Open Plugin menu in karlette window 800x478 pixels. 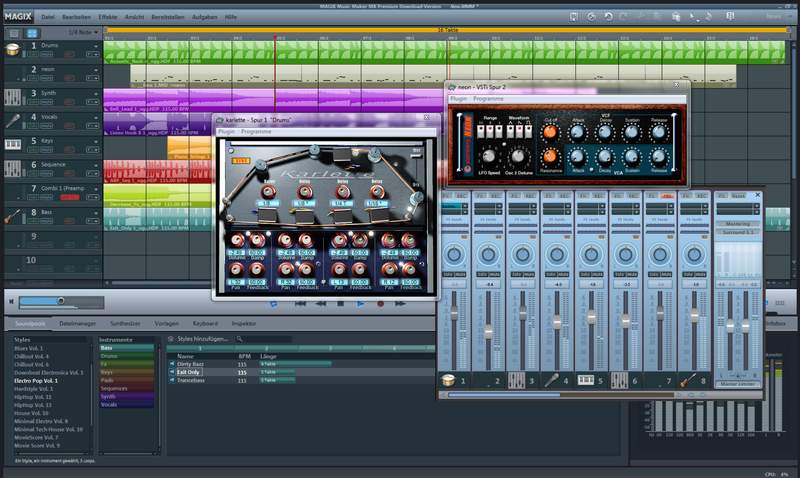(227, 132)
